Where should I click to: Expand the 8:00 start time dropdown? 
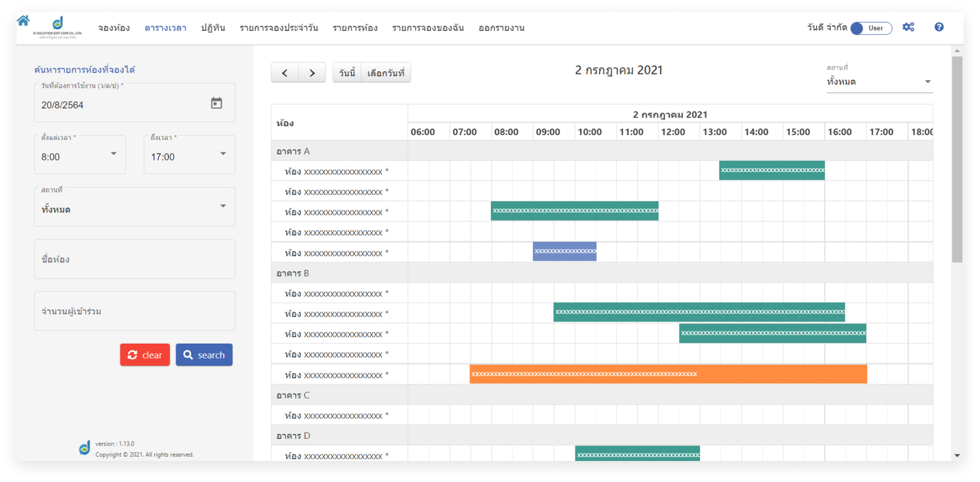pyautogui.click(x=80, y=155)
